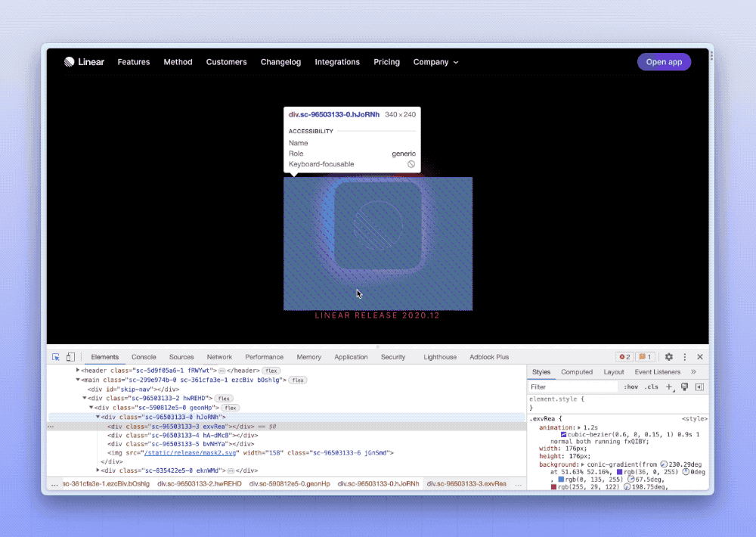The height and width of the screenshot is (537, 756).
Task: Expand the animation shorthand property
Action: point(579,428)
